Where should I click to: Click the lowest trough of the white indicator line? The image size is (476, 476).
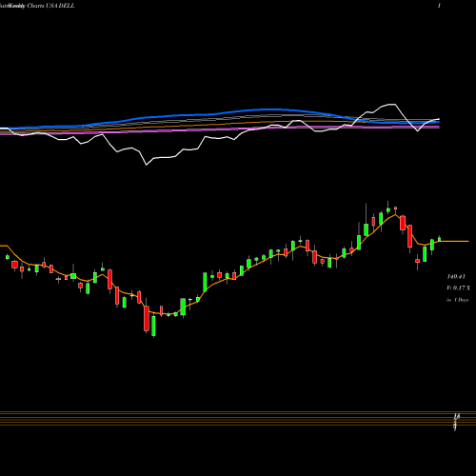click(147, 165)
